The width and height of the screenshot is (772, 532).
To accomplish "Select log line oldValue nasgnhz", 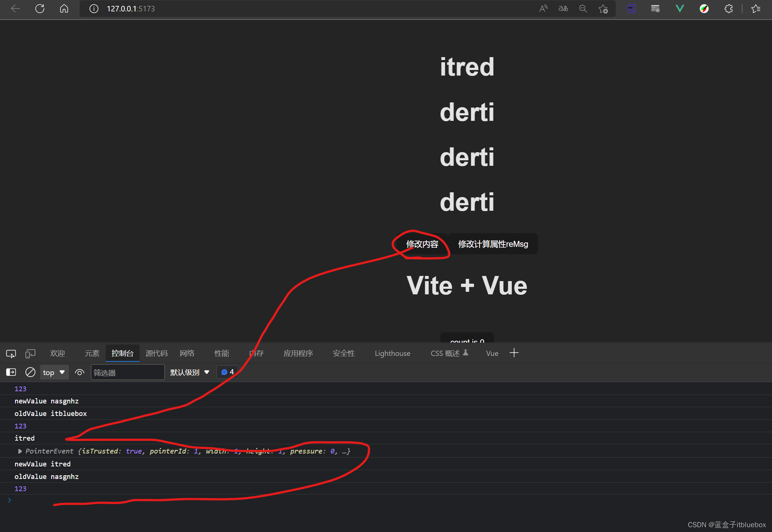I will (46, 476).
